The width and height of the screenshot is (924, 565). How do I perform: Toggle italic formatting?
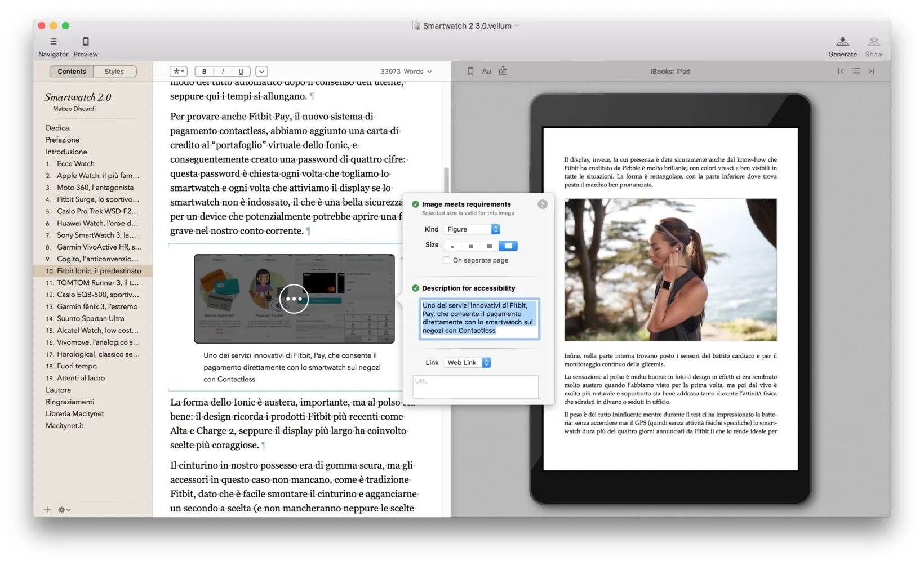pyautogui.click(x=222, y=71)
